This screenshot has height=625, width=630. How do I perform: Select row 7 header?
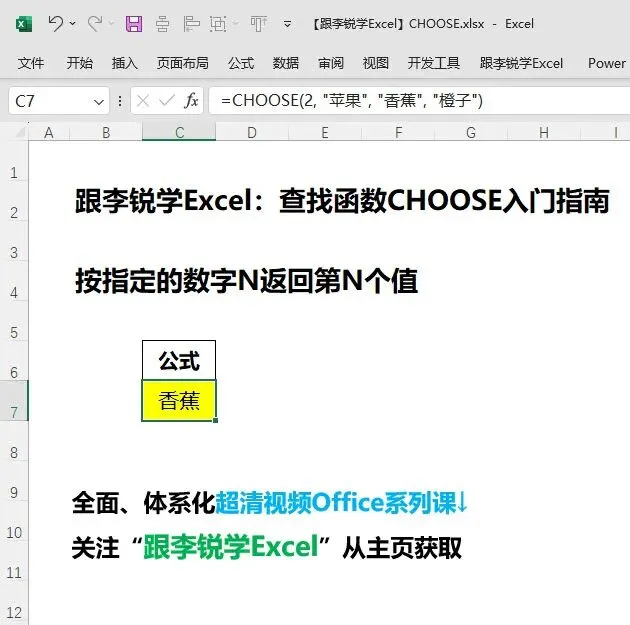pyautogui.click(x=14, y=401)
